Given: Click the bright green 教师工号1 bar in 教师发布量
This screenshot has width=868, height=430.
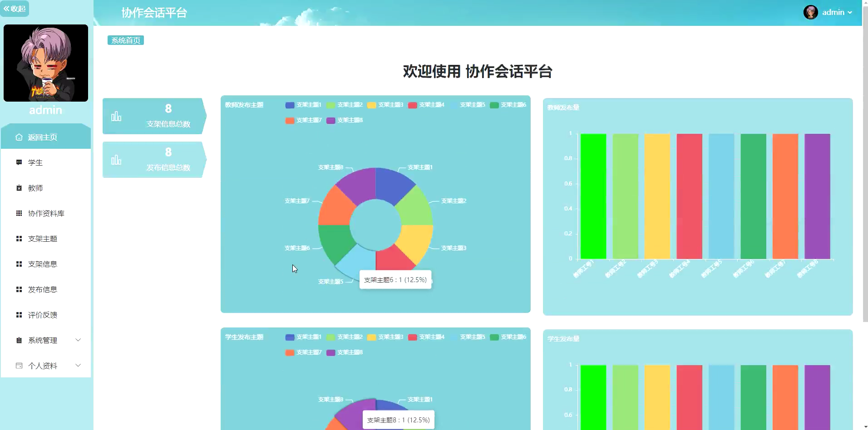Looking at the screenshot, I should tap(593, 196).
